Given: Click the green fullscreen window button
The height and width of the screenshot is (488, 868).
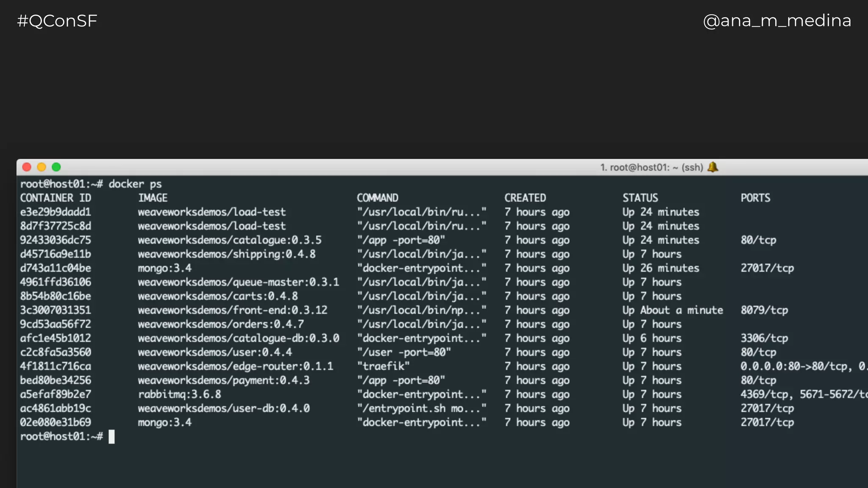Looking at the screenshot, I should (x=56, y=167).
